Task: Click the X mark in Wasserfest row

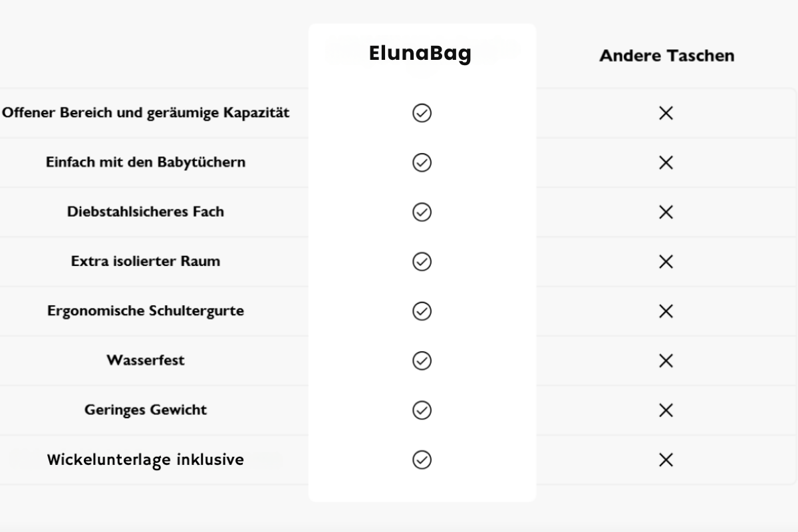Action: (x=666, y=360)
